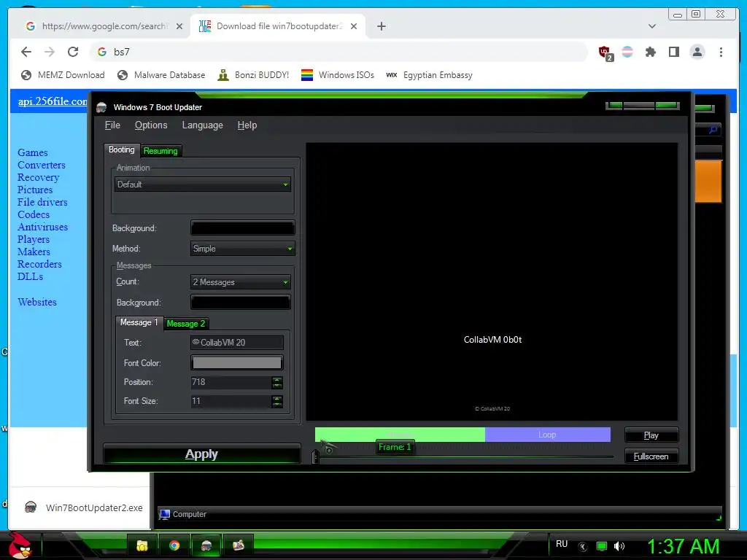747x560 pixels.
Task: Open the Websites link in sidebar
Action: click(x=37, y=302)
